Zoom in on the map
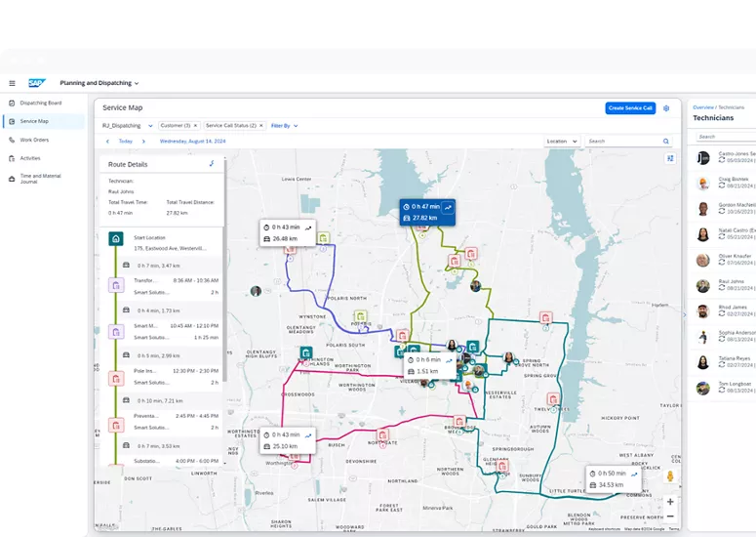Screen dimensions: 756x537 tap(670, 501)
